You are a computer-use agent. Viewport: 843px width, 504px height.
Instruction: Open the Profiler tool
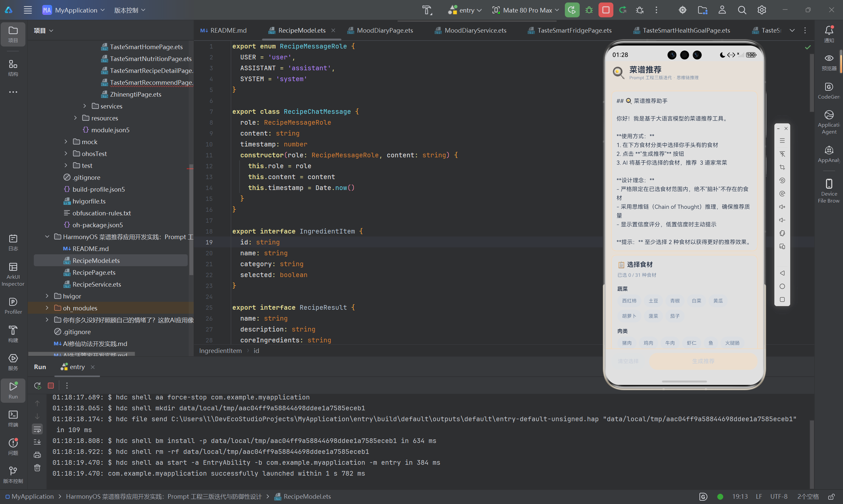click(13, 306)
